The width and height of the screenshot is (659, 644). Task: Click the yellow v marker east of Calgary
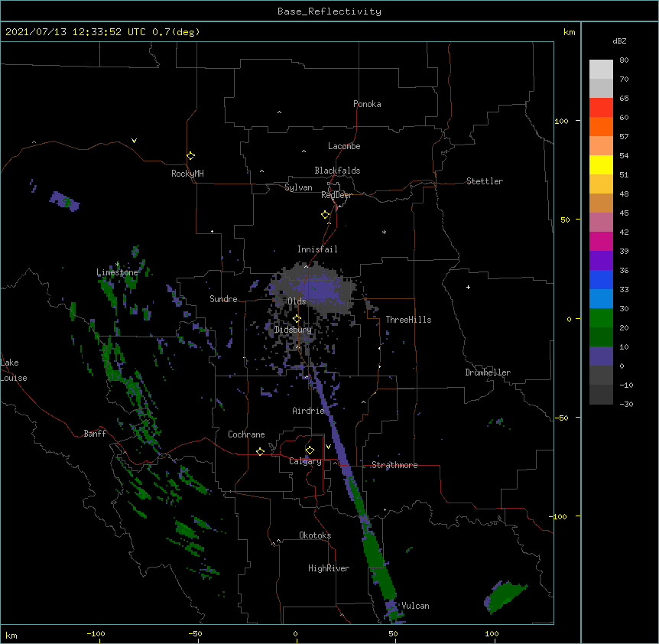[x=328, y=447]
